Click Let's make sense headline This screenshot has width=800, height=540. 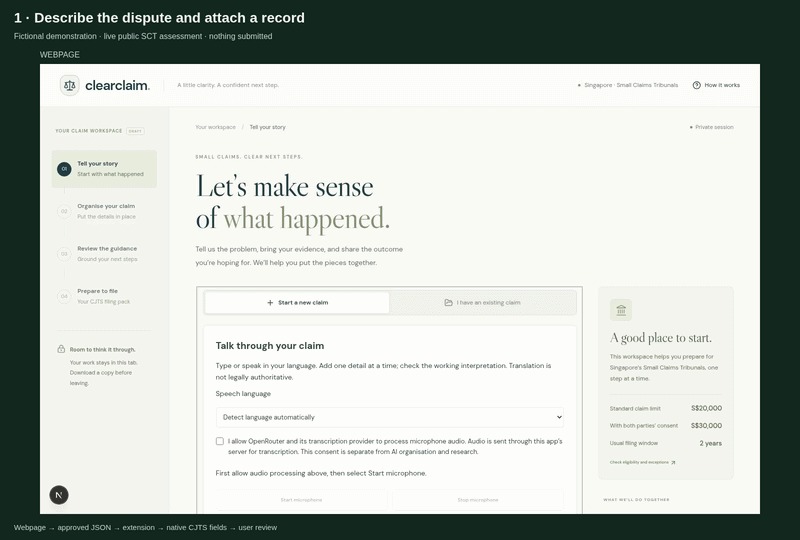[x=285, y=186]
